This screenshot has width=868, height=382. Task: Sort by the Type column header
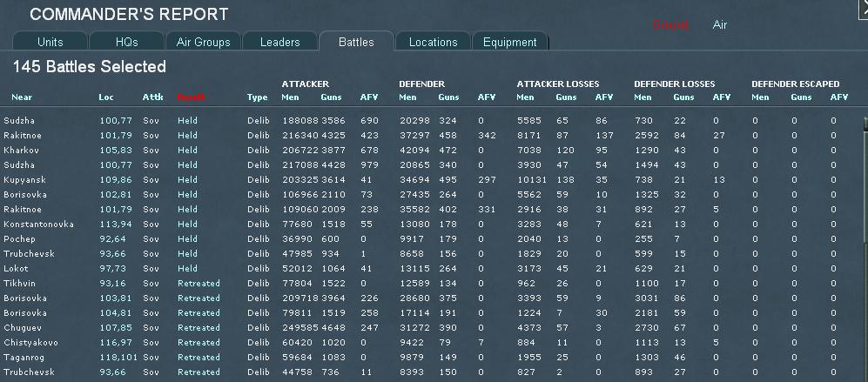[x=257, y=97]
